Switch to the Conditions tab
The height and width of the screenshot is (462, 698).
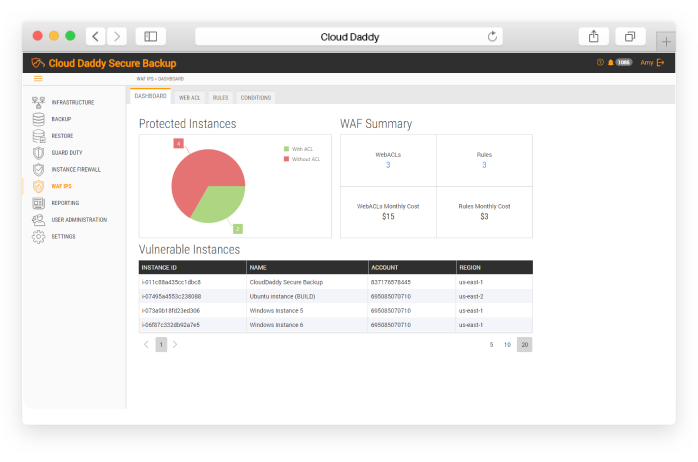point(255,98)
